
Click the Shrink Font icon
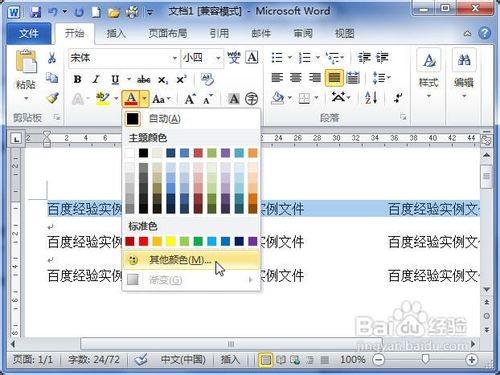(208, 99)
